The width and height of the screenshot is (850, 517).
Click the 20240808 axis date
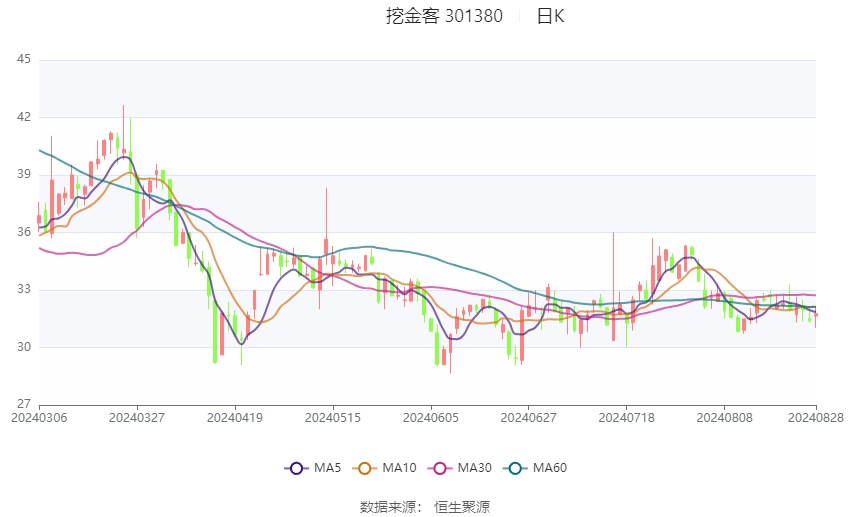tap(725, 418)
